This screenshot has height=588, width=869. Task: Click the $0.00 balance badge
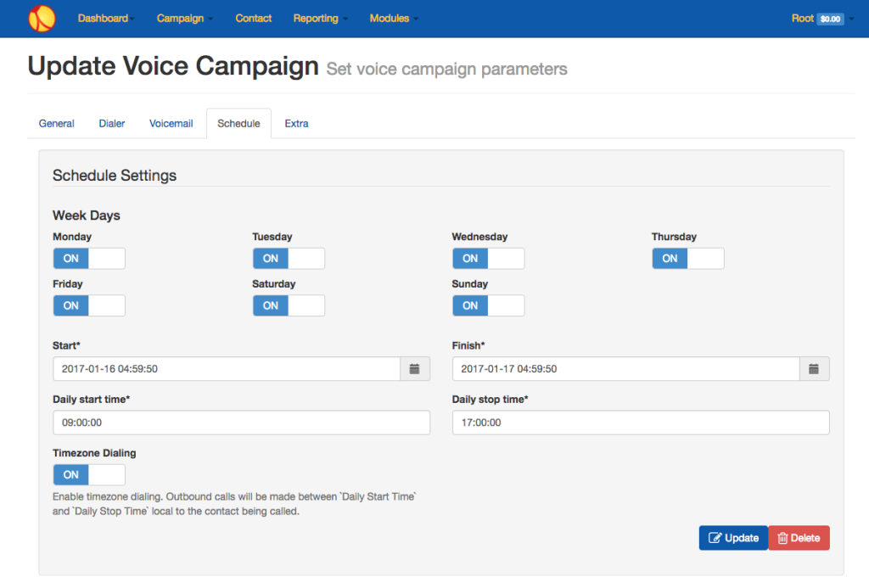pyautogui.click(x=830, y=19)
